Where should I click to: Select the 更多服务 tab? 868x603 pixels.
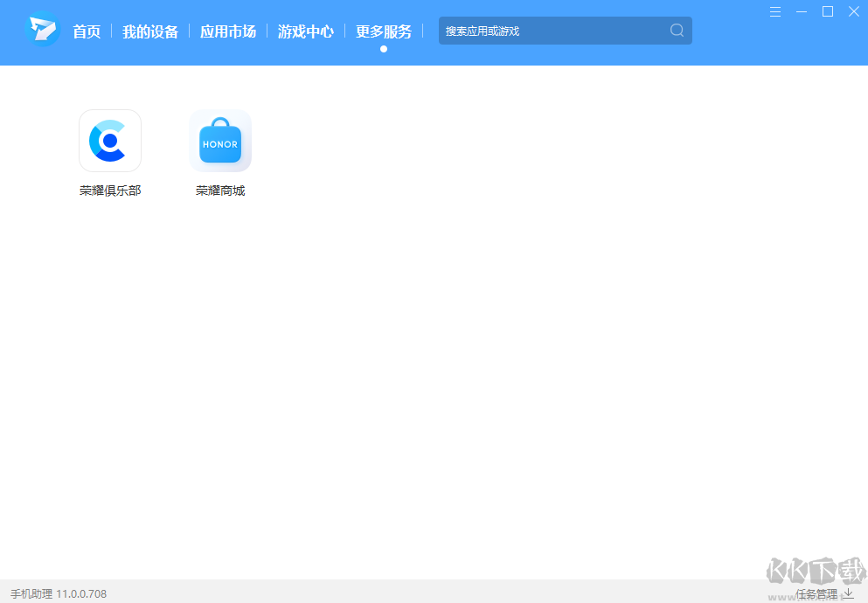coord(384,31)
